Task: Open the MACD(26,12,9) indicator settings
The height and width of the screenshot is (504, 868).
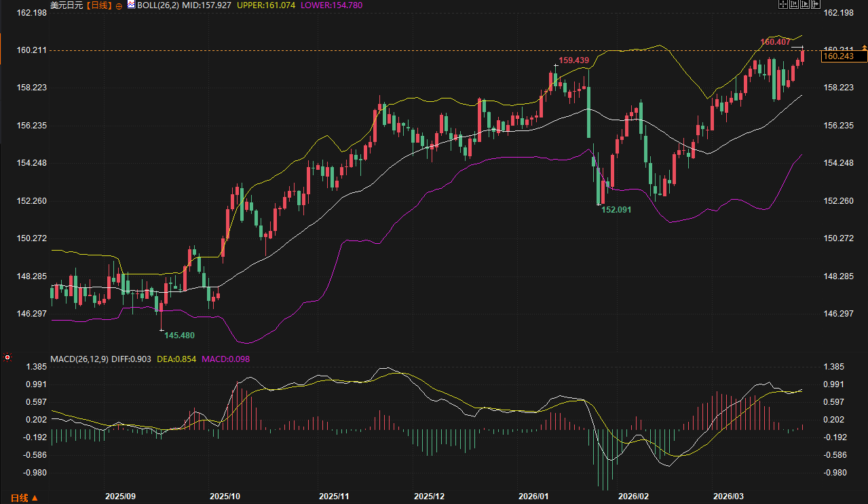Action: coord(79,359)
